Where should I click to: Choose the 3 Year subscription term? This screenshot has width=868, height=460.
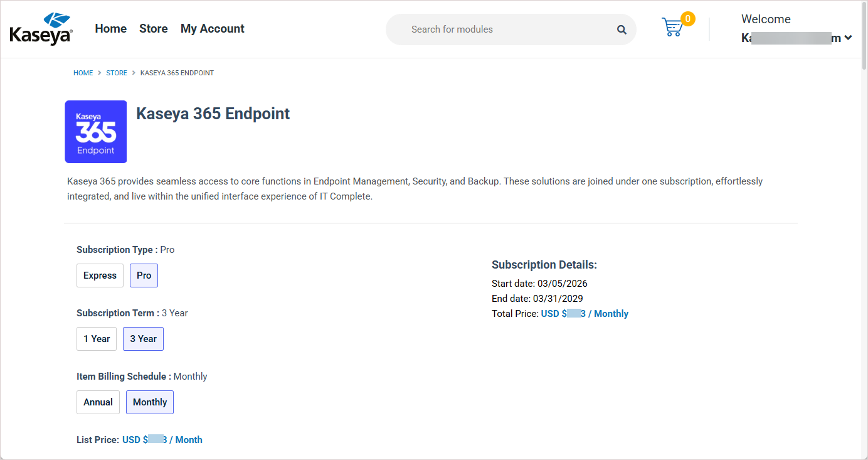pyautogui.click(x=143, y=339)
